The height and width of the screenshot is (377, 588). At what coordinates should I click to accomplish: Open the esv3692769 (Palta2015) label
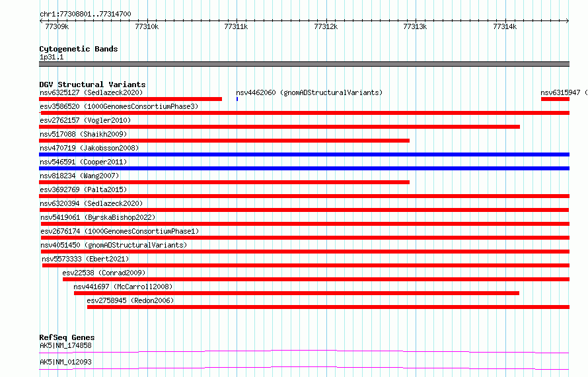(83, 189)
